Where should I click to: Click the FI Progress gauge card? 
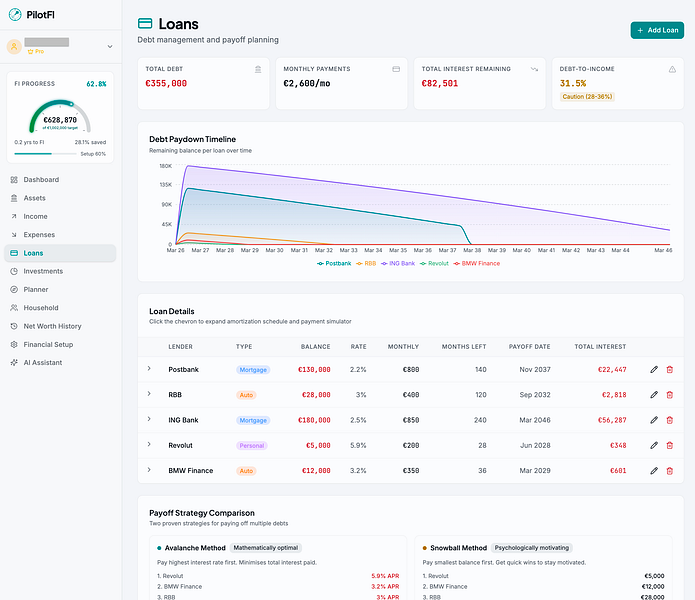(x=60, y=117)
